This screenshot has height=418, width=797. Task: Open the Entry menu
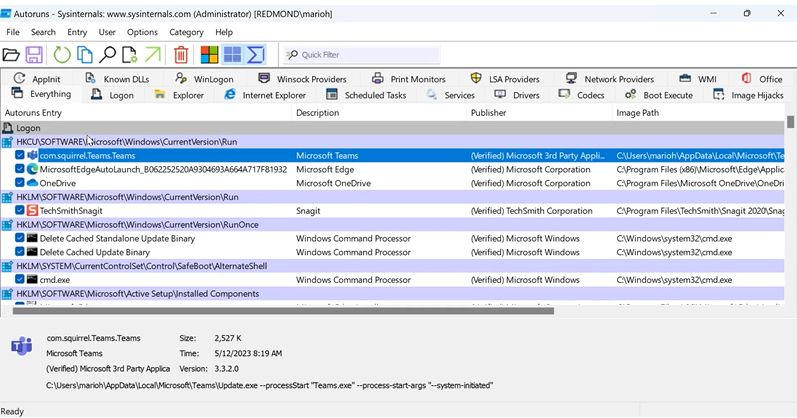77,32
